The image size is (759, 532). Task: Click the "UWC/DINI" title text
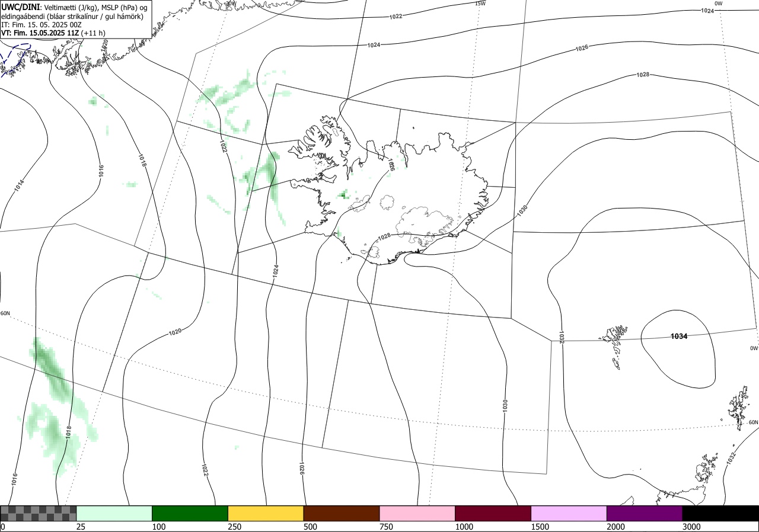coord(21,7)
